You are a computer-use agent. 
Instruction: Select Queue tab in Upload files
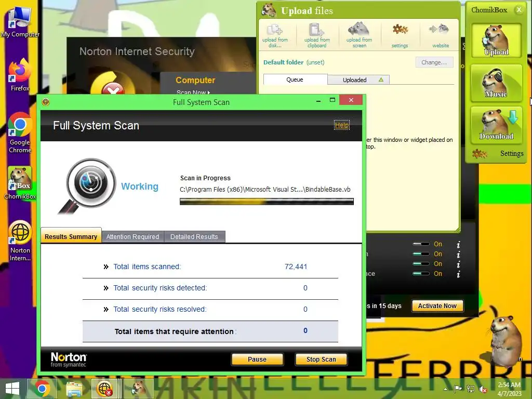point(295,79)
